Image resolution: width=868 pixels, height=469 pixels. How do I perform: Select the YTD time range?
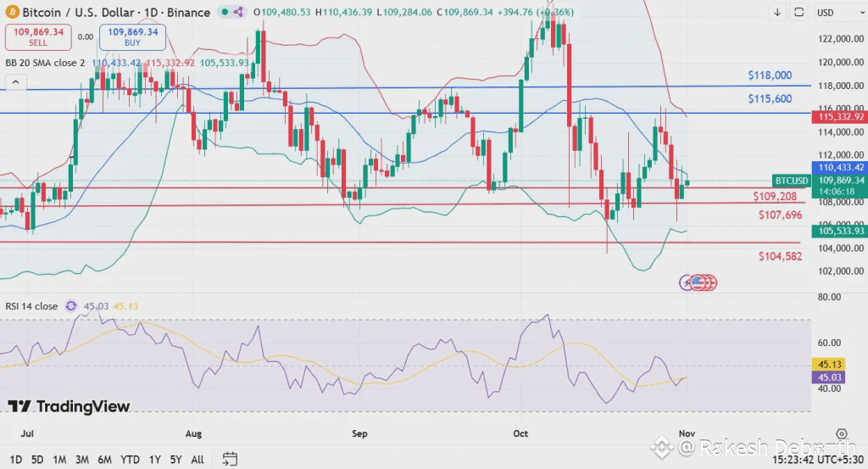click(130, 460)
